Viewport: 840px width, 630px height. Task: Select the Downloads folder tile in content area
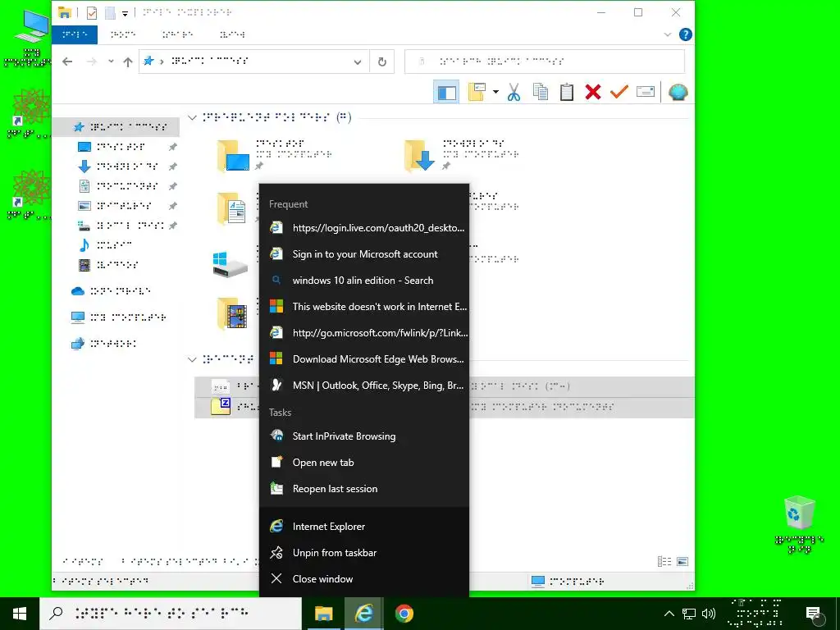[462, 155]
